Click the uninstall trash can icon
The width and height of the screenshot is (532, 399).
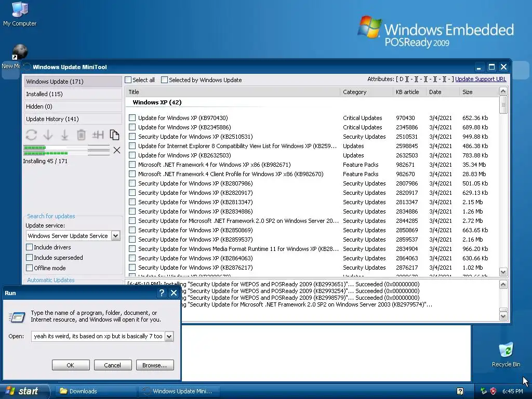point(81,135)
